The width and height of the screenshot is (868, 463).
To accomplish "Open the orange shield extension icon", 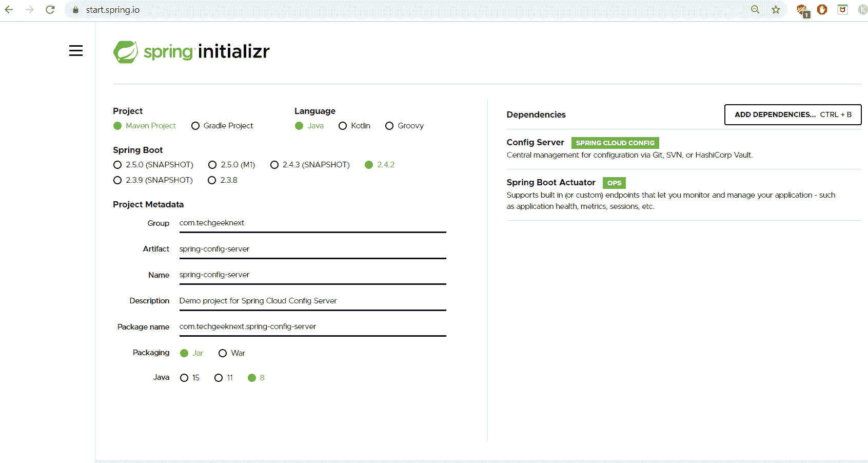I will (822, 10).
